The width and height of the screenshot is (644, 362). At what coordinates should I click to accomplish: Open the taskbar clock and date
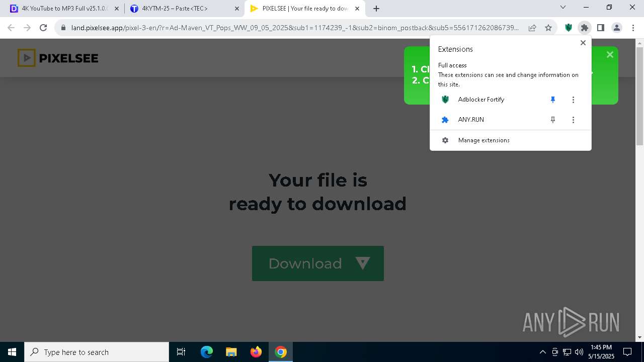point(601,352)
